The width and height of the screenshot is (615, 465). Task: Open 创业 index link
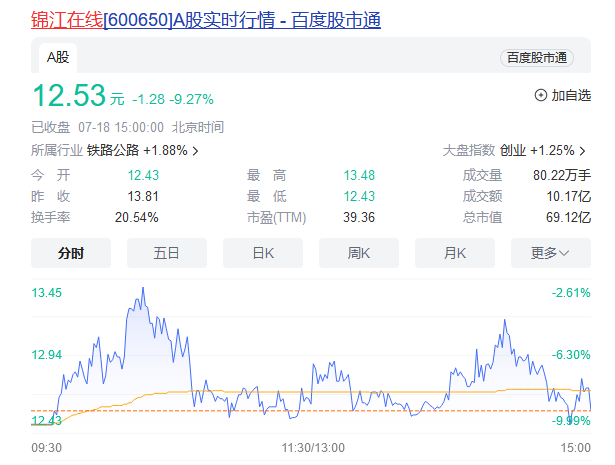pos(513,150)
